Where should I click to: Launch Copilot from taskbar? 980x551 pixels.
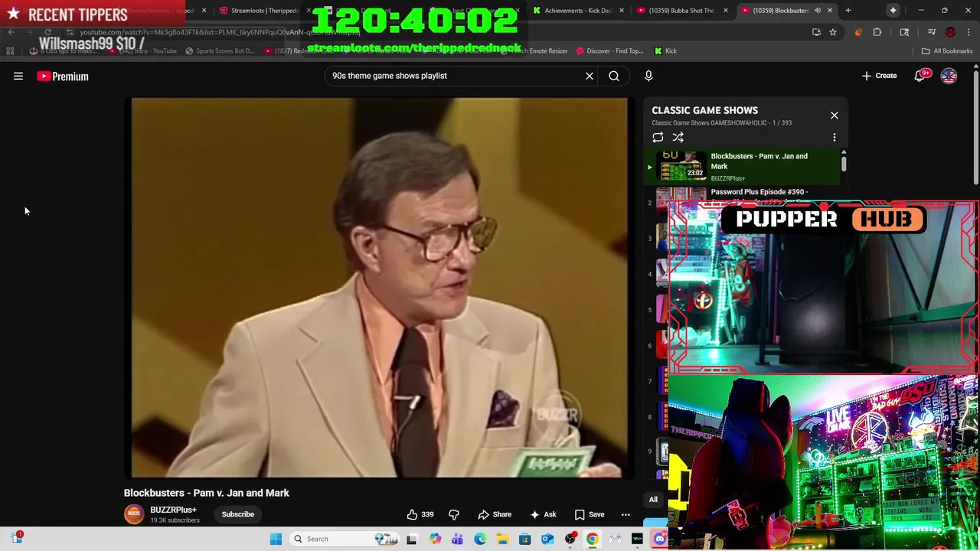[435, 539]
